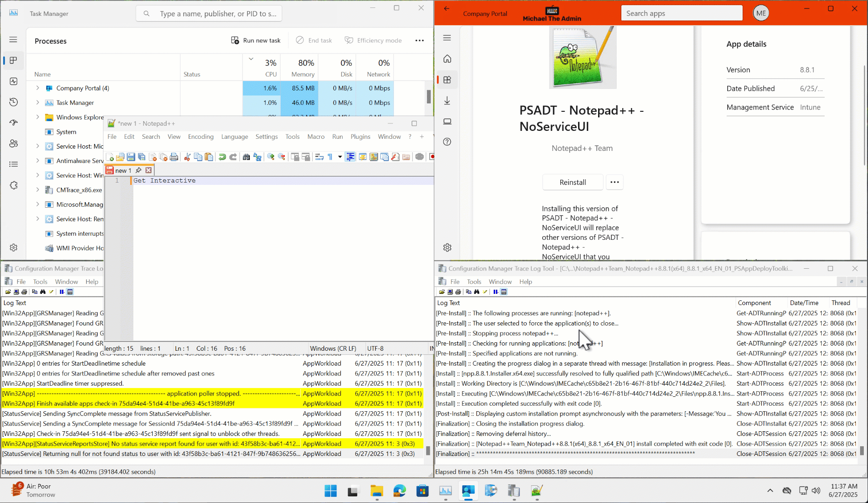Expand the Company Portal process group
This screenshot has width=868, height=503.
click(x=38, y=88)
